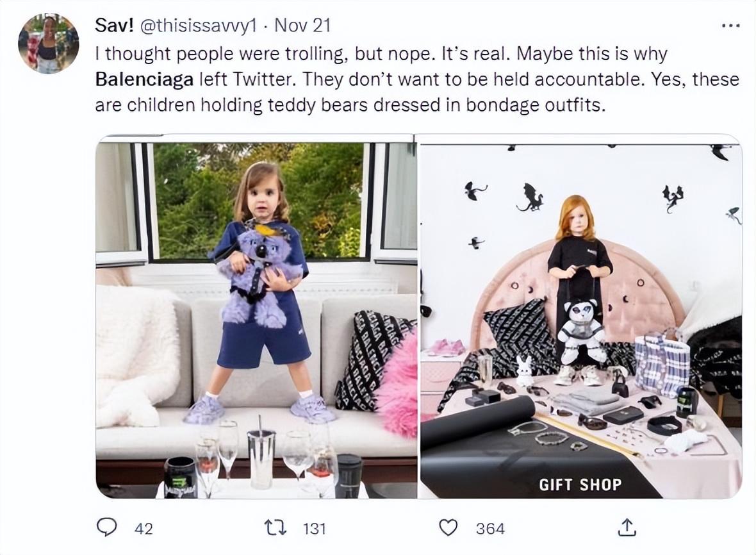Click the reply speech bubble icon
Image resolution: width=756 pixels, height=555 pixels.
(106, 527)
